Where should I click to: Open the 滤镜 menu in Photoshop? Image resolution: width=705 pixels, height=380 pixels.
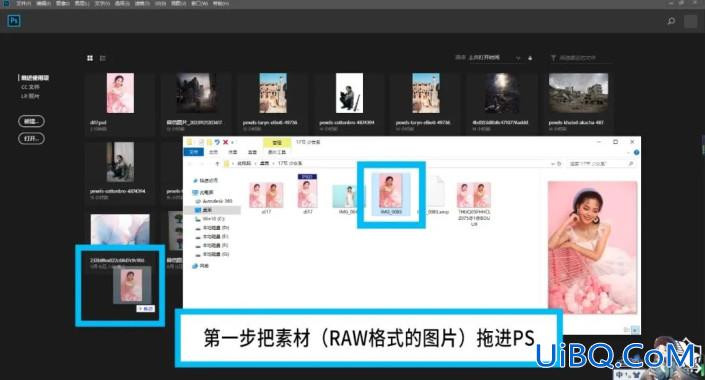[x=142, y=4]
